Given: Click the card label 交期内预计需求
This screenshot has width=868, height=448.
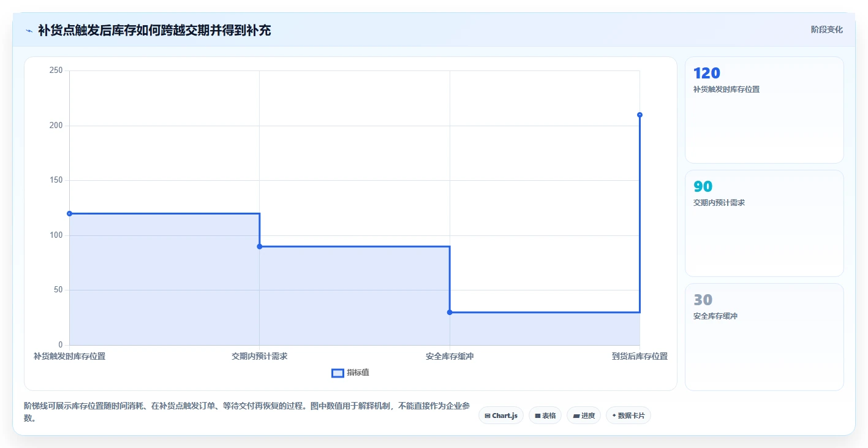Looking at the screenshot, I should (x=719, y=203).
